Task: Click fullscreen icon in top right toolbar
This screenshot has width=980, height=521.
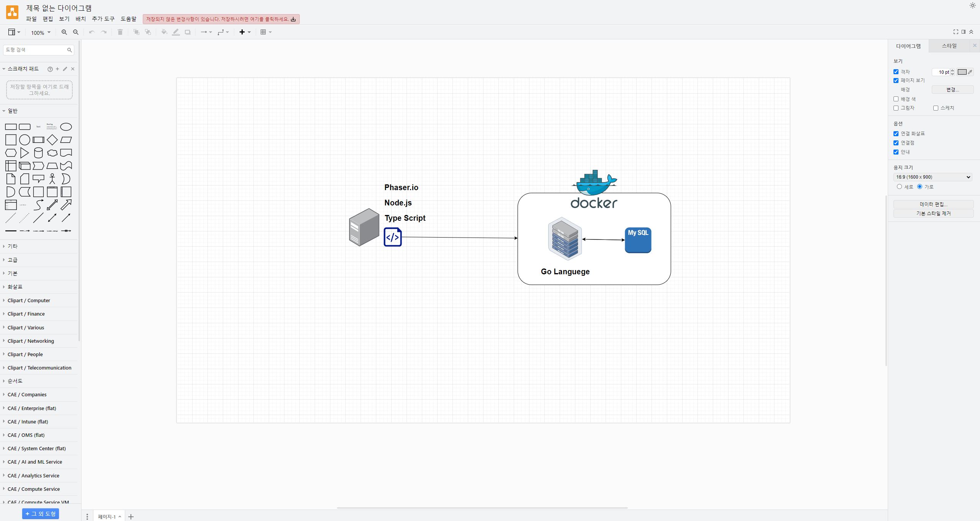Action: coord(955,32)
